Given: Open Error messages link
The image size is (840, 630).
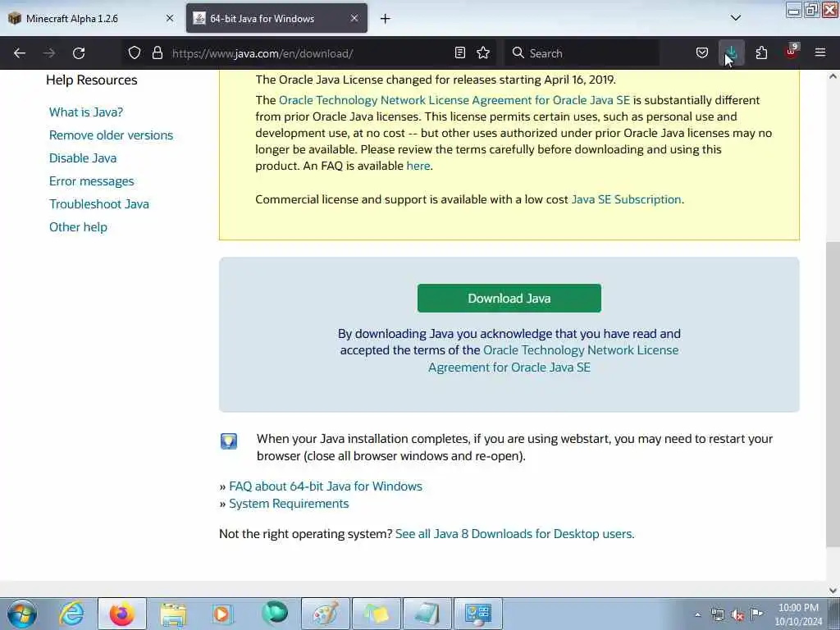Looking at the screenshot, I should pos(92,181).
